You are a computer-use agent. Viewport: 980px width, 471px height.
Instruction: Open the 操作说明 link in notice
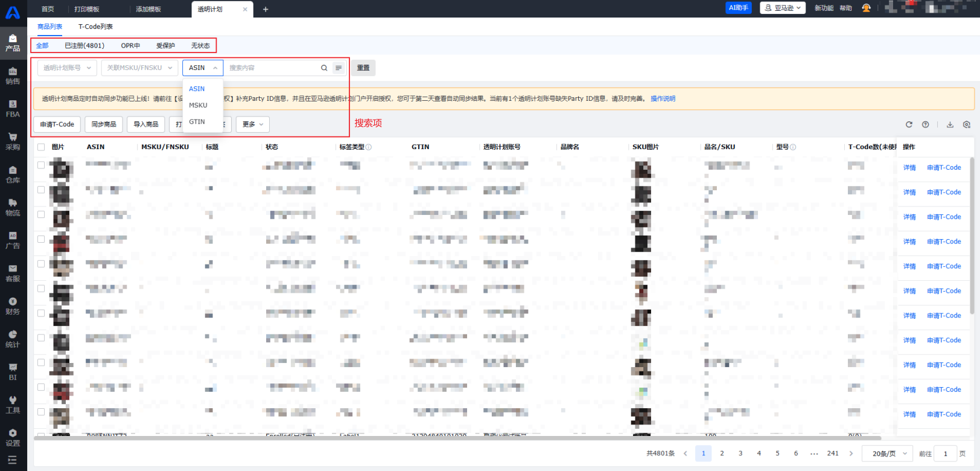pos(663,98)
